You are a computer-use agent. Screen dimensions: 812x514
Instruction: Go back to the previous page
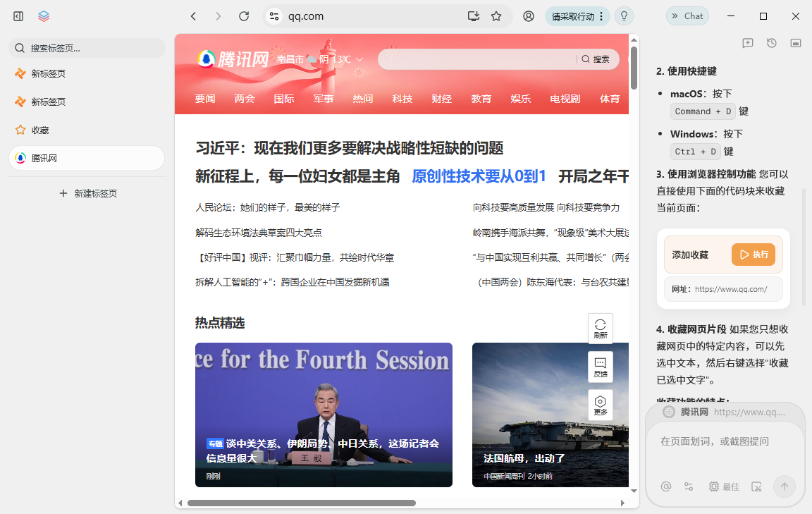(x=193, y=16)
